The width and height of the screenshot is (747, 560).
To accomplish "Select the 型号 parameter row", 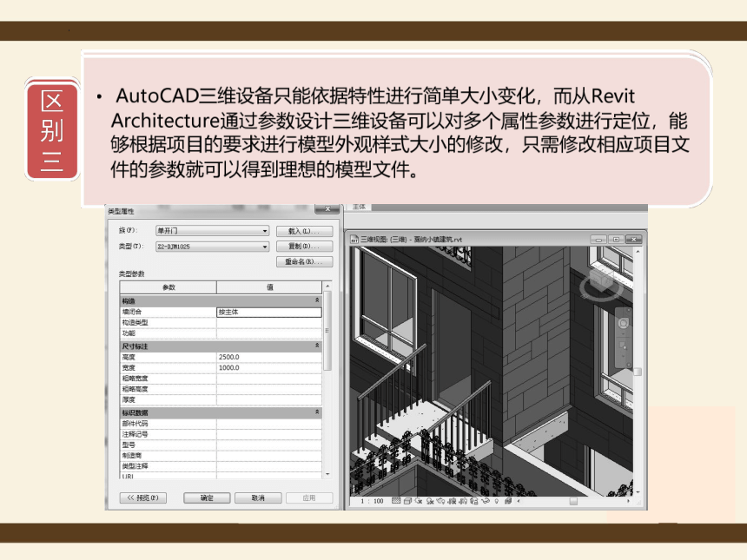I will coord(221,445).
